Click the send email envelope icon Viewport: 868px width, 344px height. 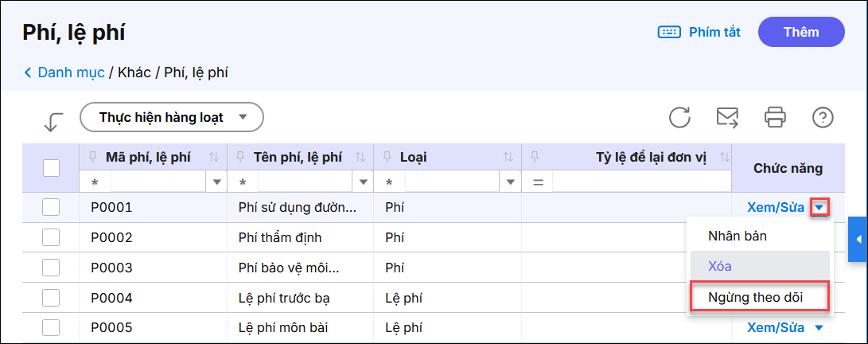click(x=727, y=118)
